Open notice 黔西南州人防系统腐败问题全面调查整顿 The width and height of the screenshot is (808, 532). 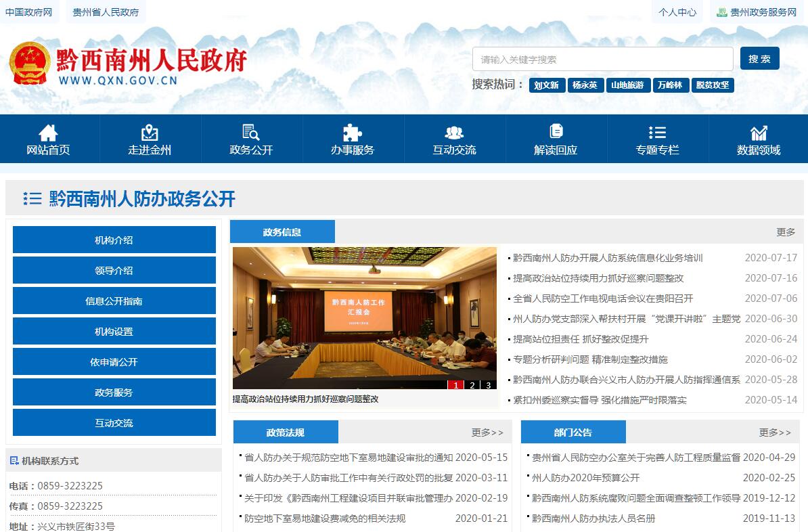[x=636, y=498]
